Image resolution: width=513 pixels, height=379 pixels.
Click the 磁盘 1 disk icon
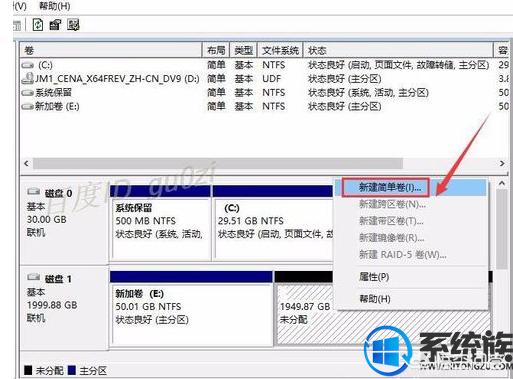(x=34, y=277)
